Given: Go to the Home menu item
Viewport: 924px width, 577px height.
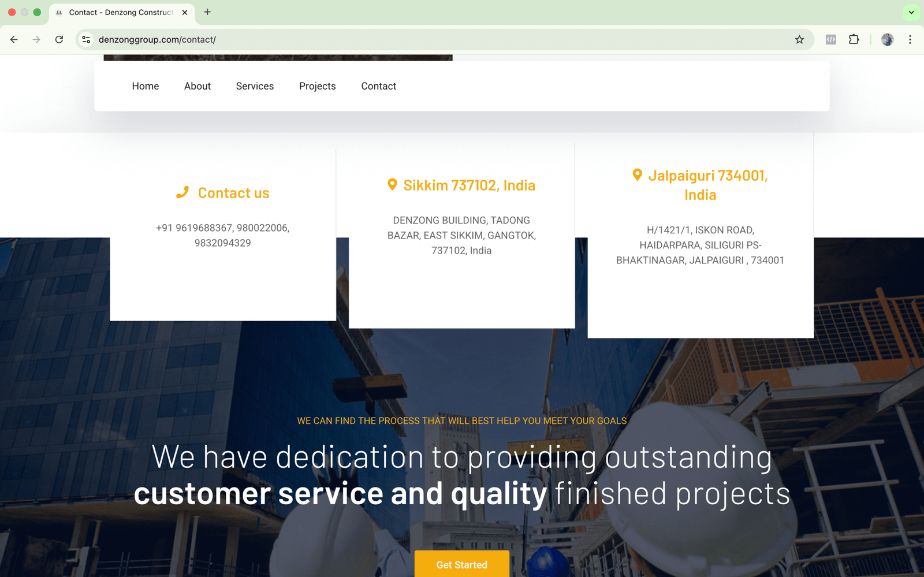Looking at the screenshot, I should [x=146, y=86].
